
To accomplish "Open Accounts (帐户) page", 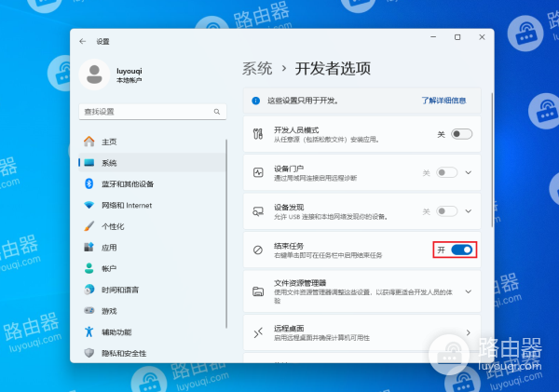I will (x=152, y=268).
